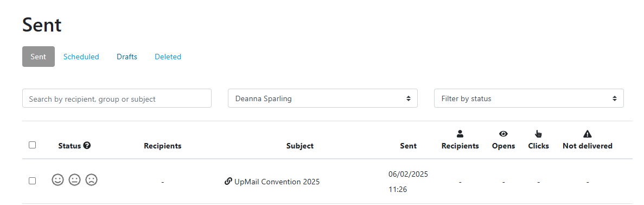Click the eye icon above Opens column
The height and width of the screenshot is (205, 644).
tap(503, 134)
